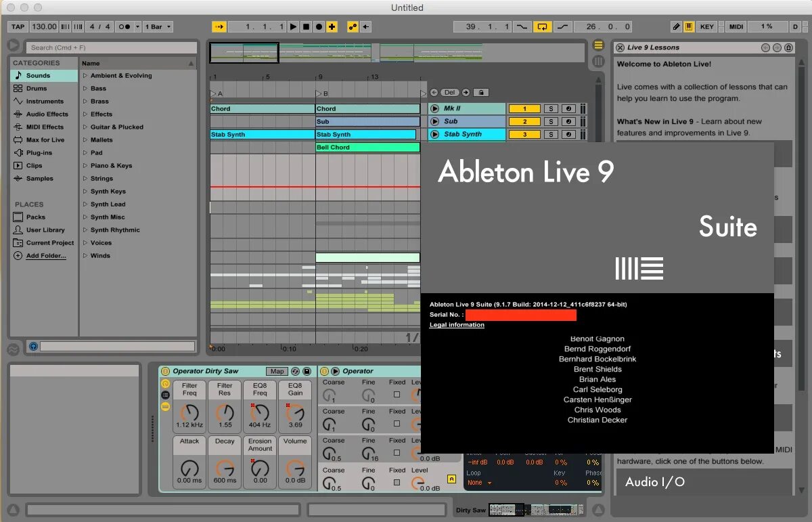812x522 pixels.
Task: Check the first oscillator Fixed checkbox
Action: [x=397, y=395]
